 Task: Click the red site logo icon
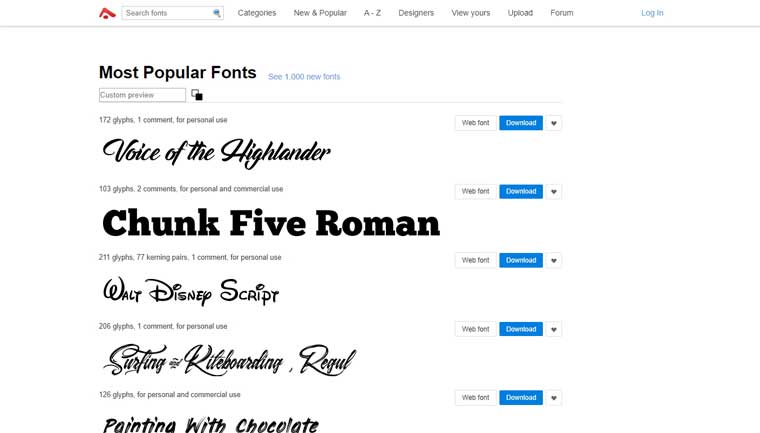[x=107, y=13]
